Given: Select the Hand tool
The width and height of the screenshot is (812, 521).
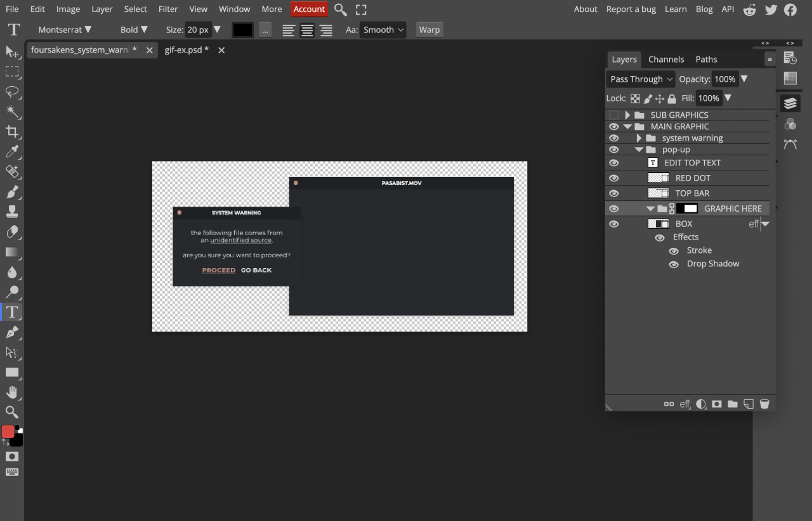Looking at the screenshot, I should click(12, 392).
